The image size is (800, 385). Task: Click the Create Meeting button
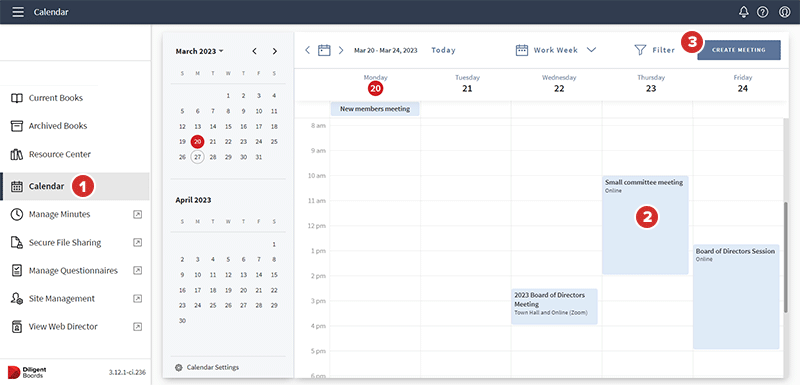tap(739, 50)
